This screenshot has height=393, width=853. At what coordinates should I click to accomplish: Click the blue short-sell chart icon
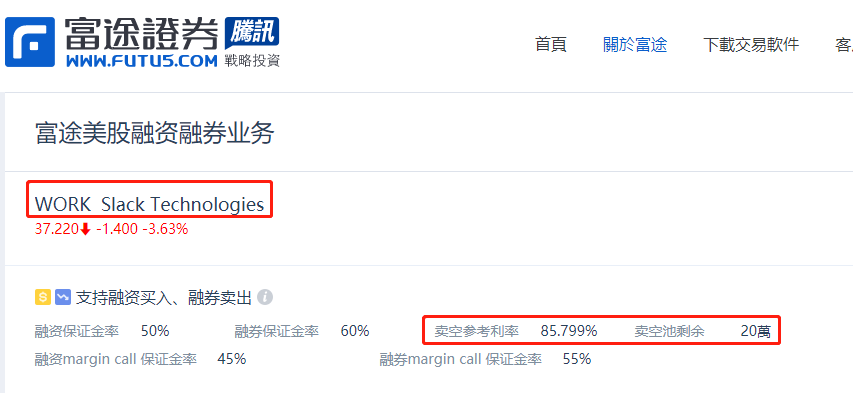[x=63, y=297]
